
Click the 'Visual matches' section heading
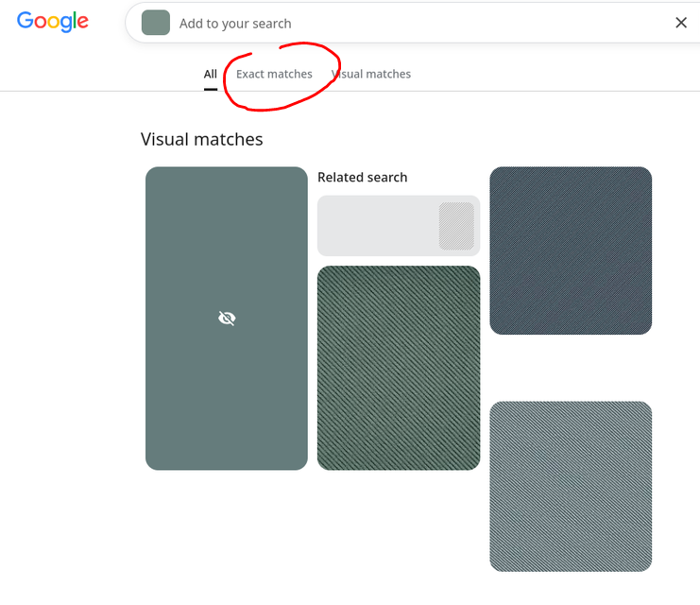[x=202, y=139]
